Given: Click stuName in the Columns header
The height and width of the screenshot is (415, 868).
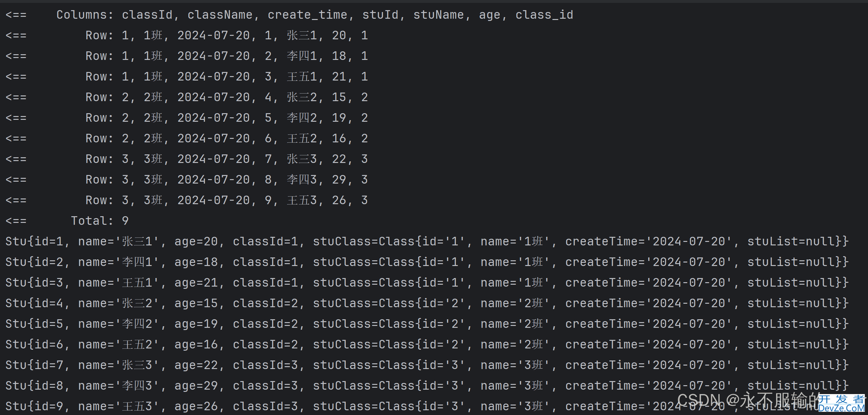Looking at the screenshot, I should (x=438, y=15).
